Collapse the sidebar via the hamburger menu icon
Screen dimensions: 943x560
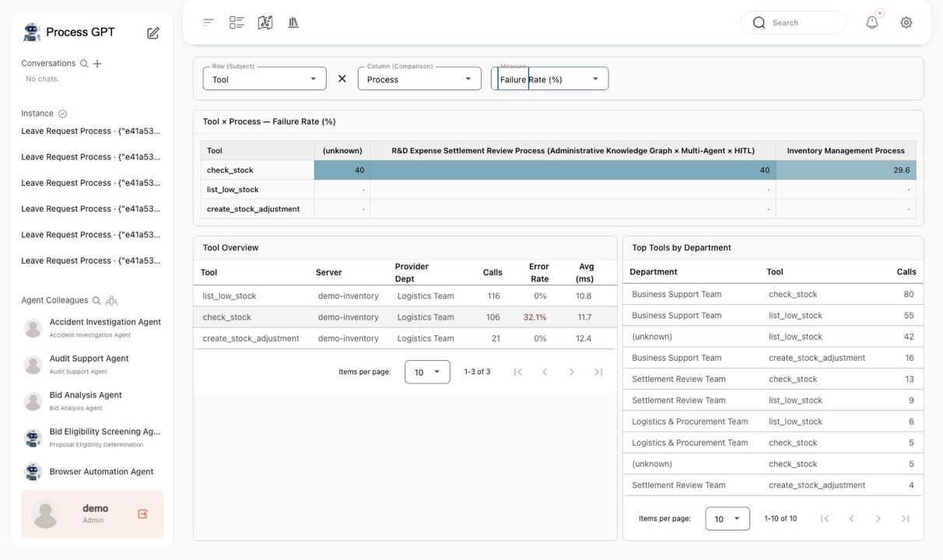coord(209,23)
